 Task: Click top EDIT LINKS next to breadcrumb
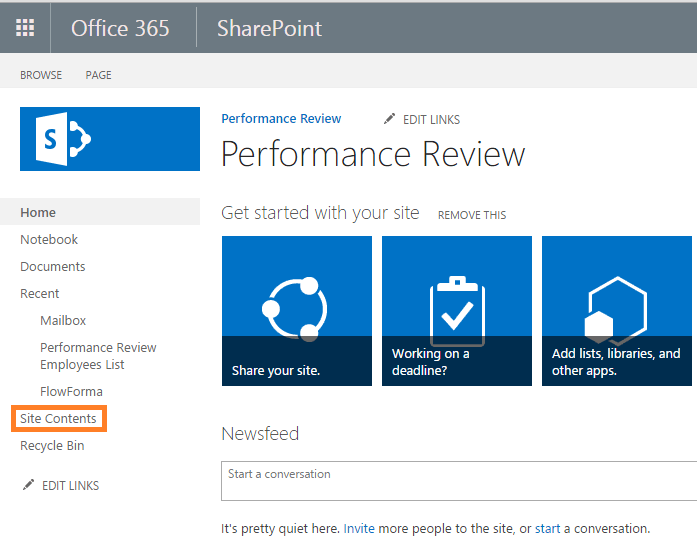(x=432, y=120)
